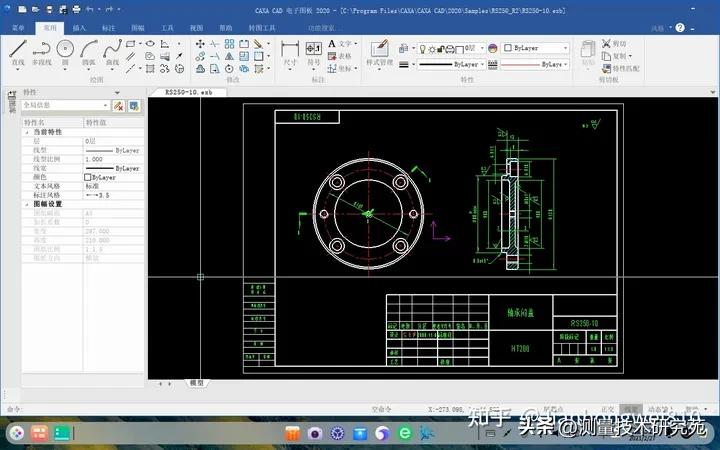This screenshot has height=450, width=720.
Task: Select the RS250-10.exb document tab
Action: coord(188,92)
